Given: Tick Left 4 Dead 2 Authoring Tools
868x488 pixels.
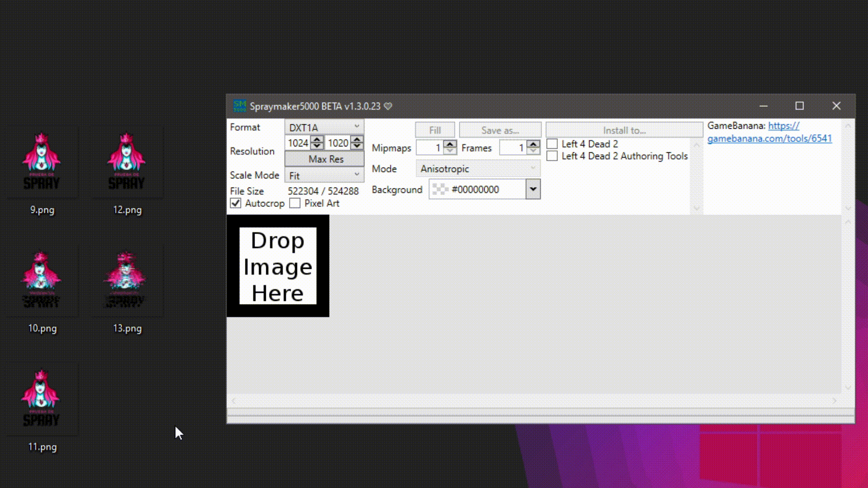Looking at the screenshot, I should click(552, 156).
